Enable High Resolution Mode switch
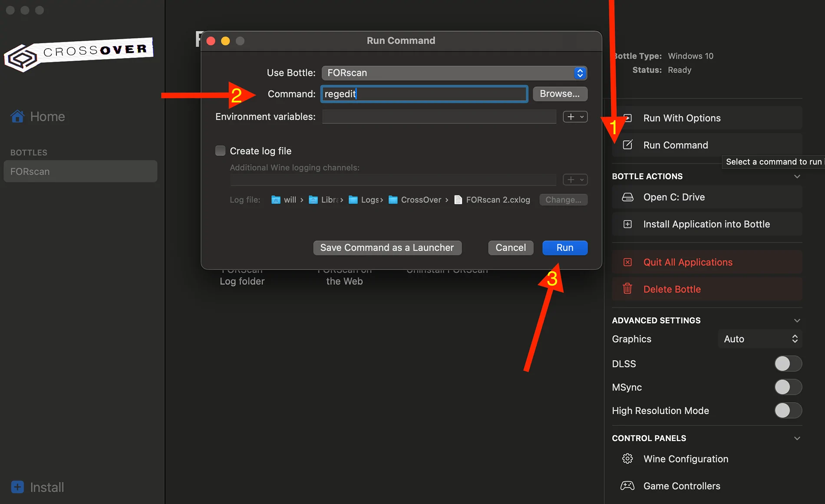The image size is (825, 504). click(x=788, y=411)
